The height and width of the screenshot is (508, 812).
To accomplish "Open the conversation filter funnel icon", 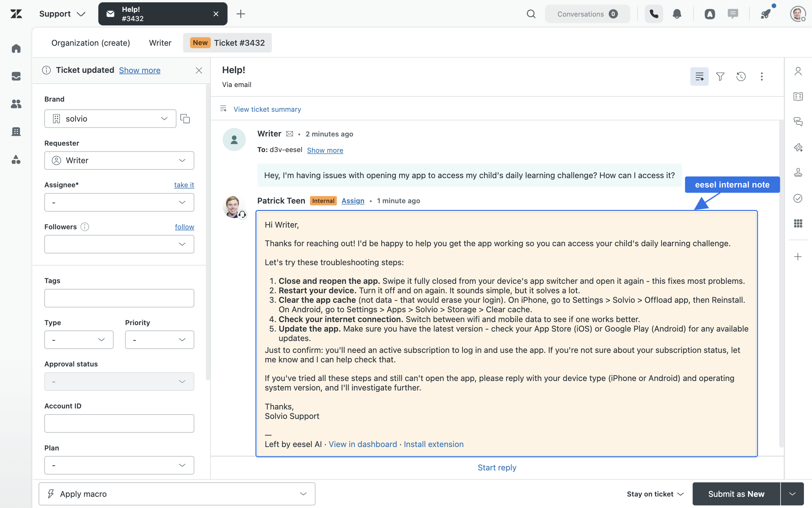I will 720,77.
